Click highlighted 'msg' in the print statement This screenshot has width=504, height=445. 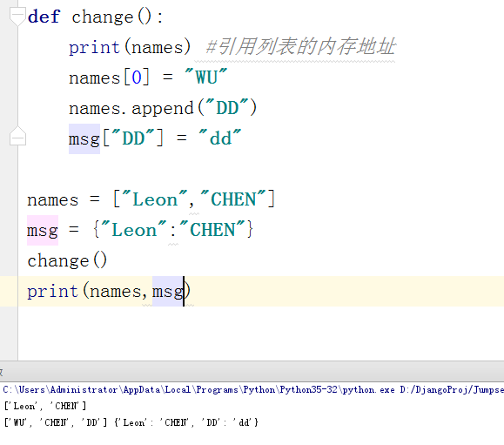coord(168,292)
